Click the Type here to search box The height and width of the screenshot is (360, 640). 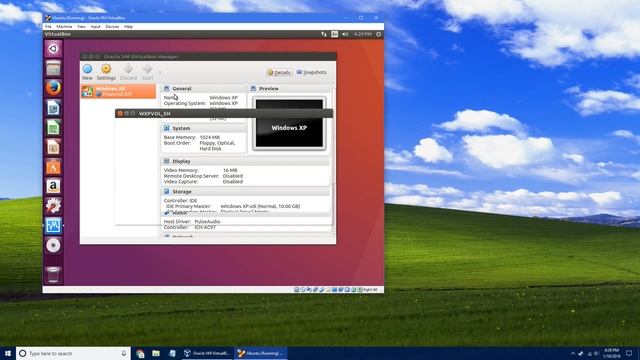pos(73,353)
